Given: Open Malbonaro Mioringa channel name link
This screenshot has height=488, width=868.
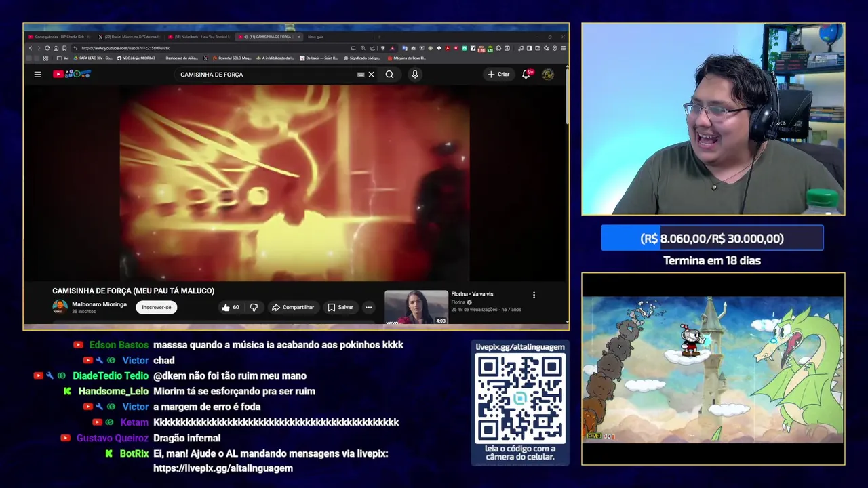Looking at the screenshot, I should [x=99, y=304].
